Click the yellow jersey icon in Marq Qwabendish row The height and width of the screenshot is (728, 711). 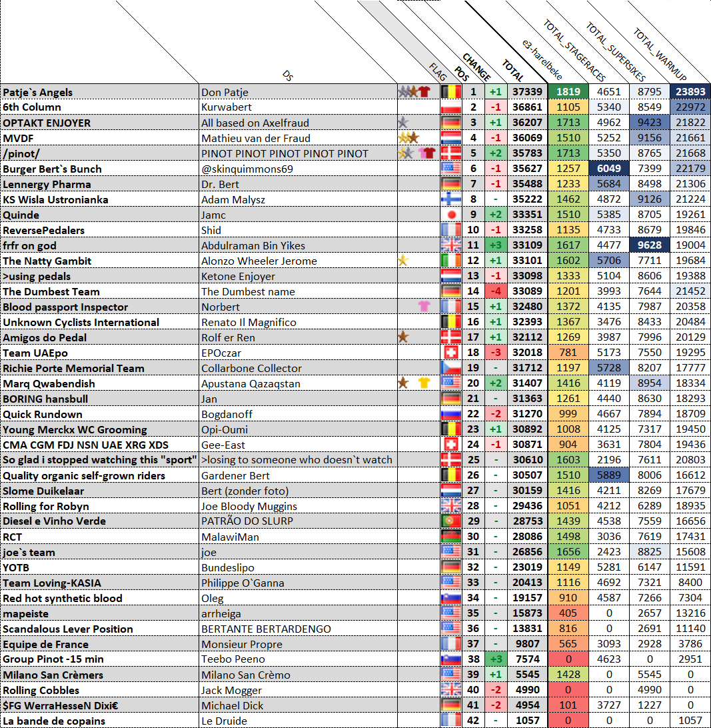pyautogui.click(x=424, y=383)
